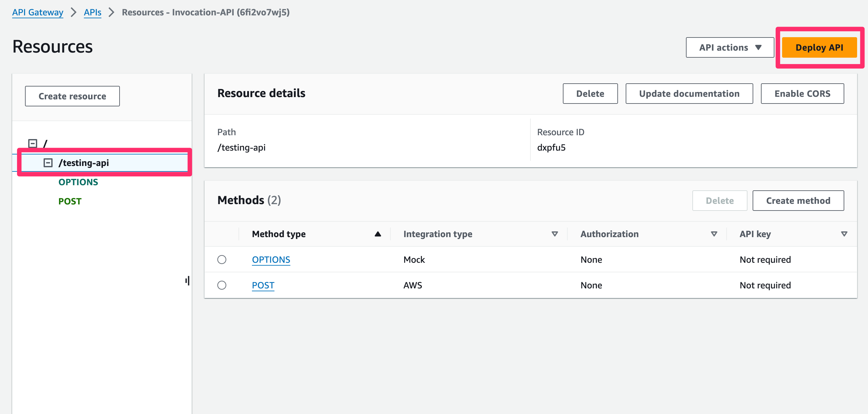Click Create resource button
Viewport: 868px width, 414px height.
tap(72, 96)
